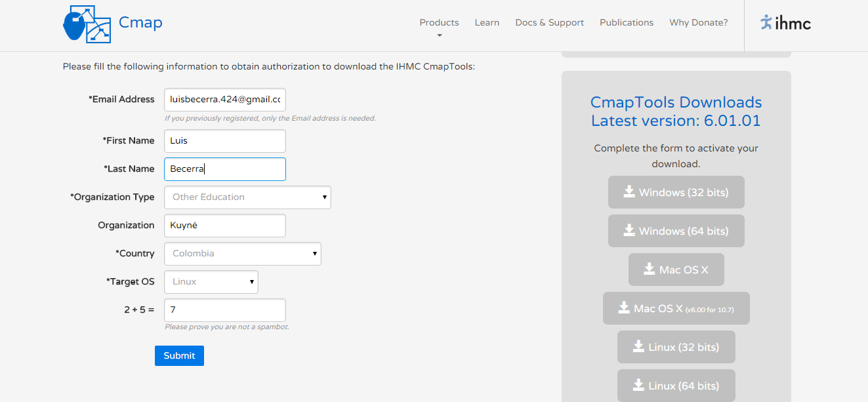868x402 pixels.
Task: Click the *Country label
Action: pyautogui.click(x=135, y=254)
